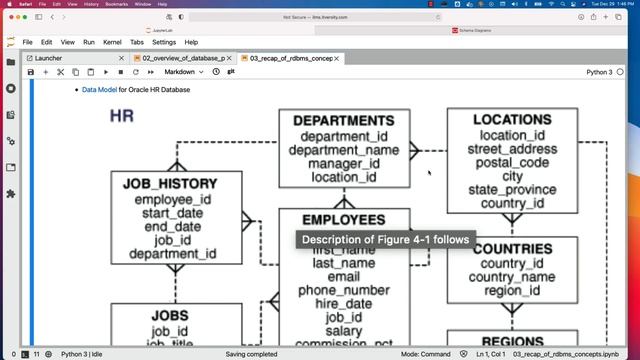The image size is (640, 360).
Task: Switch to JupyterLab browser tab
Action: click(x=159, y=30)
